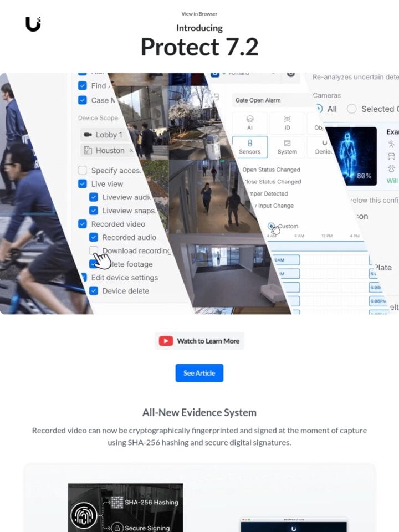Click the red YouTube play icon
Viewport: 399px width, 532px height.
coord(166,341)
